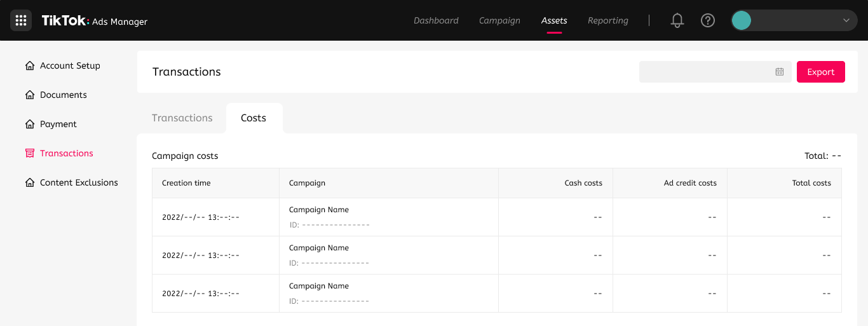The image size is (868, 326).
Task: Open Documents in the sidebar
Action: [x=63, y=95]
